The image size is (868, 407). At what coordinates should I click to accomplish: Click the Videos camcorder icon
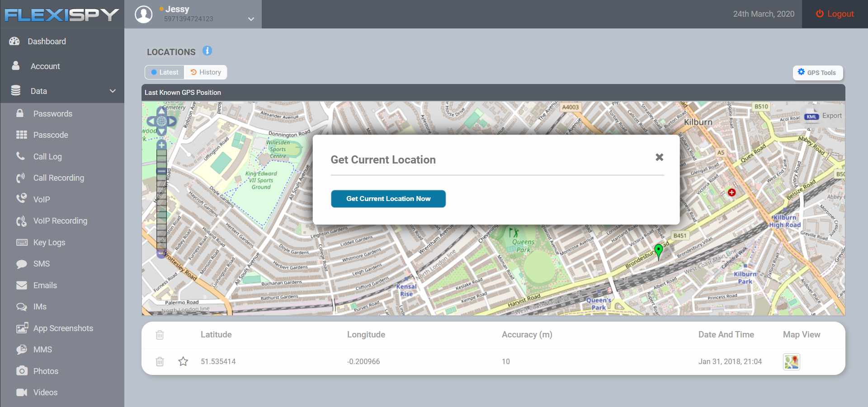point(22,393)
